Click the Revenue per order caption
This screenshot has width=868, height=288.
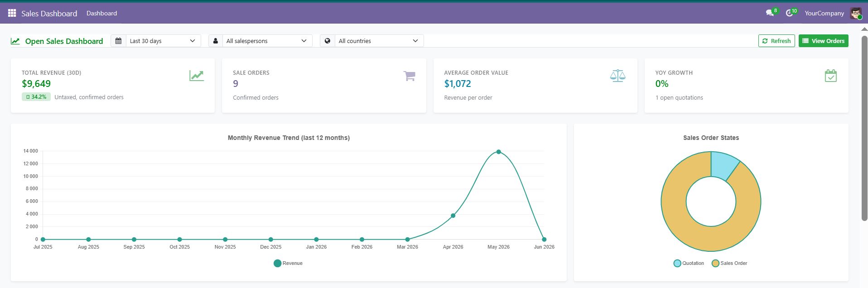(x=468, y=97)
